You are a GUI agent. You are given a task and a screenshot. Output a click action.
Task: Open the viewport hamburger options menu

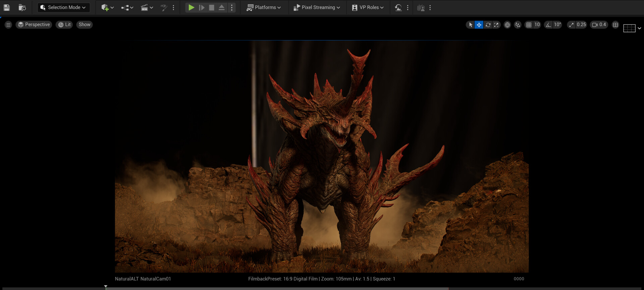[8, 24]
